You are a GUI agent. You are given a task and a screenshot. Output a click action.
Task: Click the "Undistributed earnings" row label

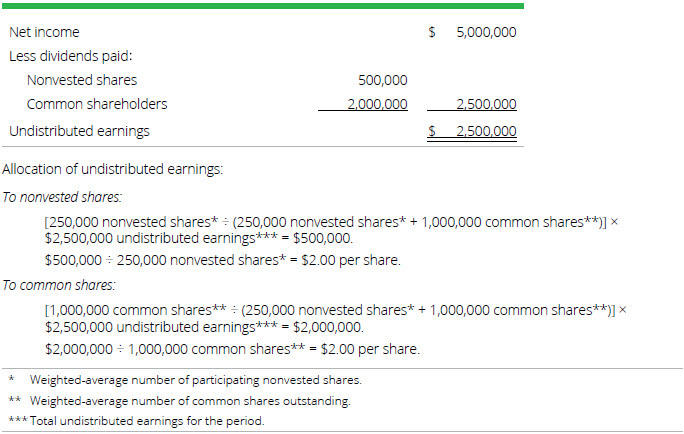pos(79,130)
